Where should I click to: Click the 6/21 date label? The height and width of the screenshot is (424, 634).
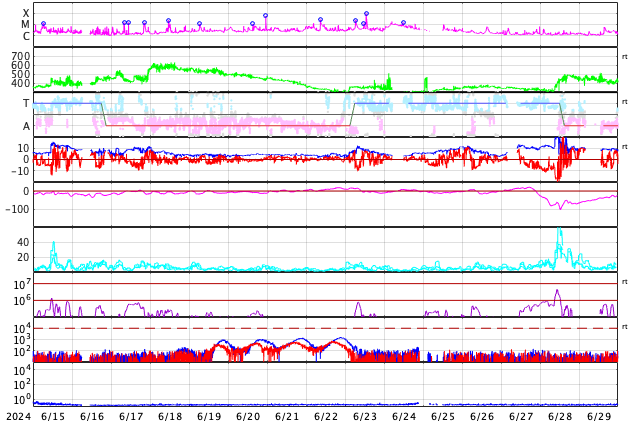tap(287, 416)
